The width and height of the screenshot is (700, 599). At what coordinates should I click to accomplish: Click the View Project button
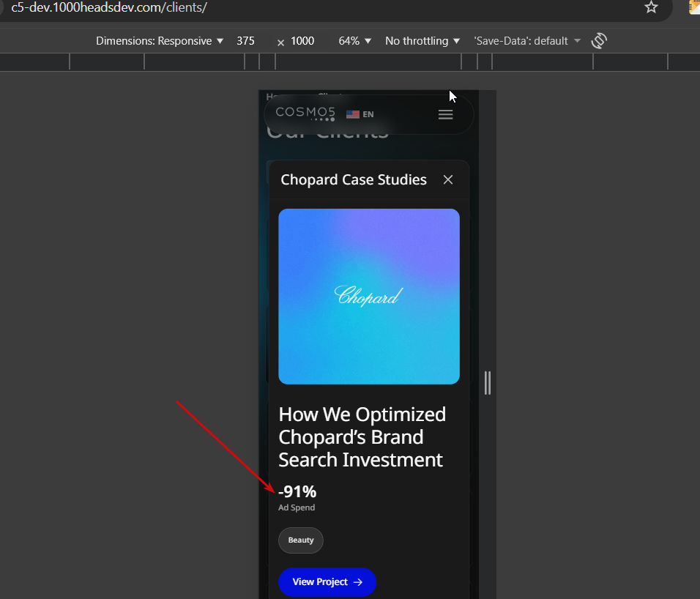327,582
